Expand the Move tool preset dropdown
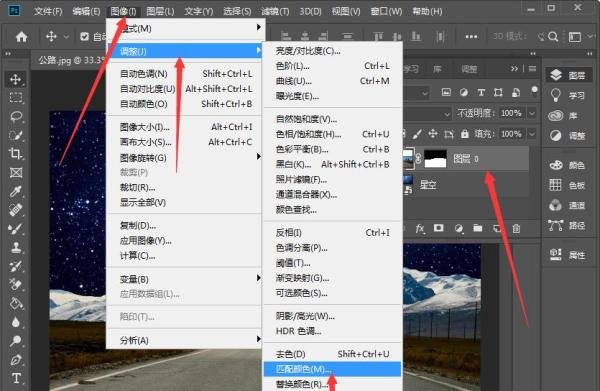 (x=66, y=37)
